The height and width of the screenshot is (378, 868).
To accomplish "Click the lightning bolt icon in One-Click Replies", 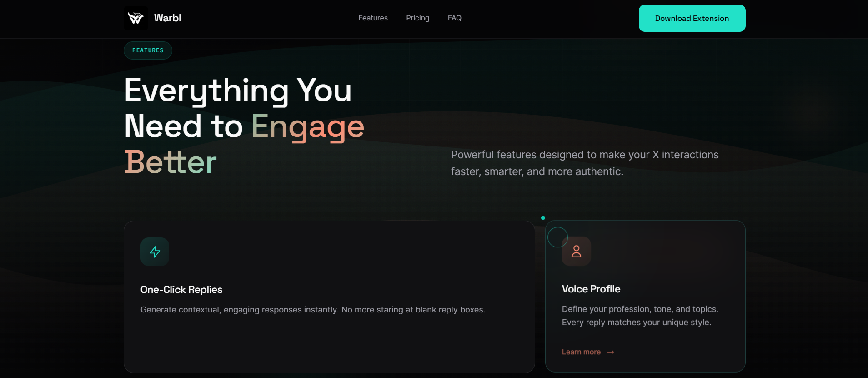I will (155, 252).
